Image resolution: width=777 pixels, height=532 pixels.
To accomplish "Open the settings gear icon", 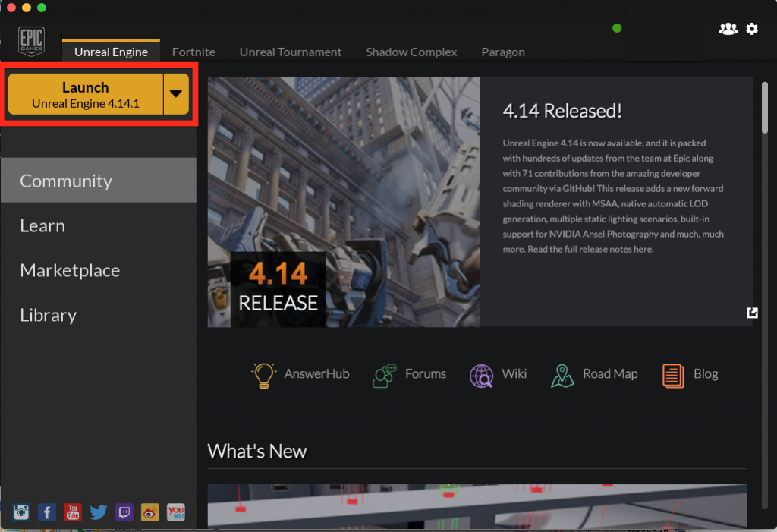I will [752, 29].
